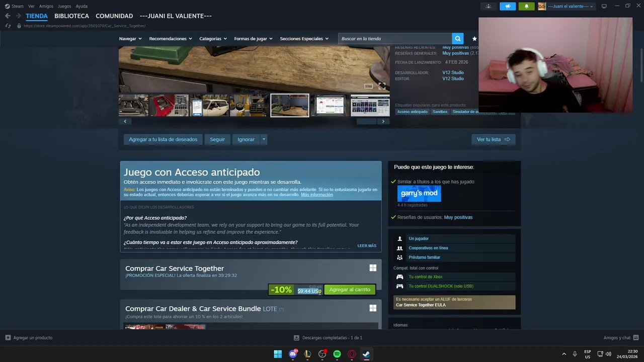Image resolution: width=644 pixels, height=362 pixels.
Task: Click Agregar a tu lista de deseados
Action: (163, 139)
